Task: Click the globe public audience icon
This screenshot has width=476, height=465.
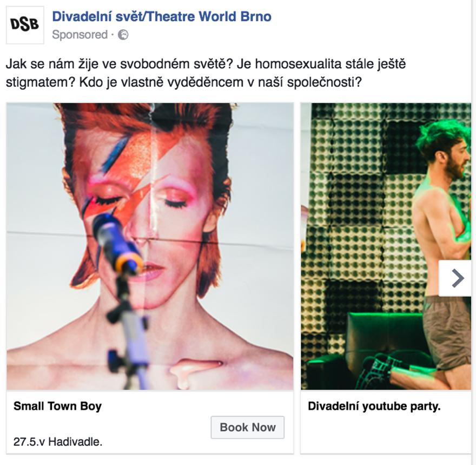Action: point(123,35)
